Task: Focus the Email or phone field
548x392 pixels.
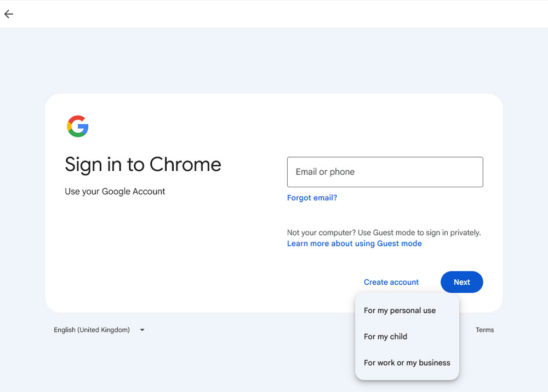Action: tap(385, 172)
